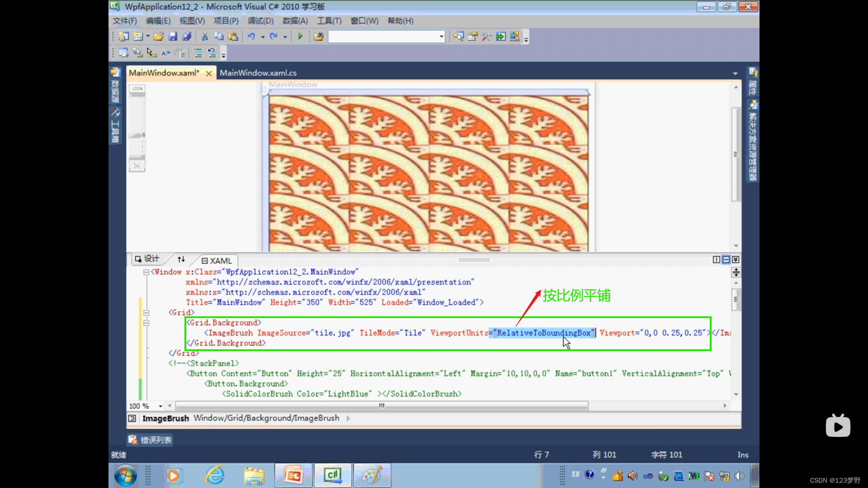Switch to the MainWindow.xaml.cs tab
This screenshot has width=868, height=488.
(x=258, y=73)
